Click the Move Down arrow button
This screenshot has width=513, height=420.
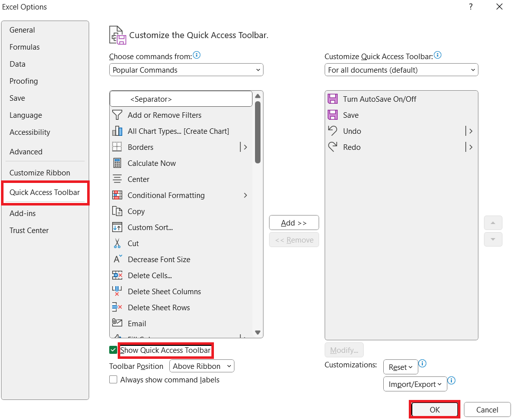(493, 239)
